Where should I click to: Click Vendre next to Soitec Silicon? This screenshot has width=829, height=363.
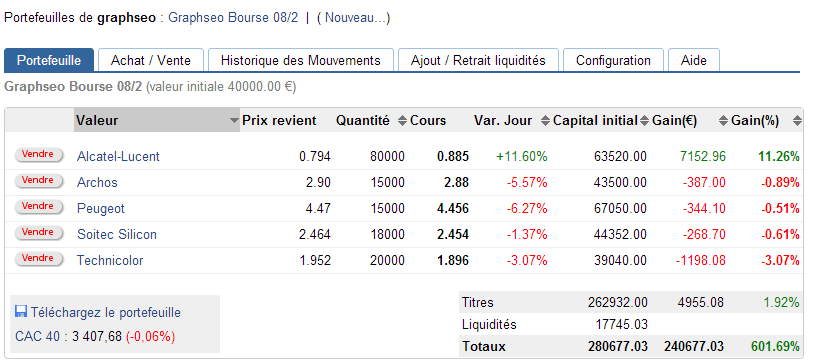tap(39, 232)
